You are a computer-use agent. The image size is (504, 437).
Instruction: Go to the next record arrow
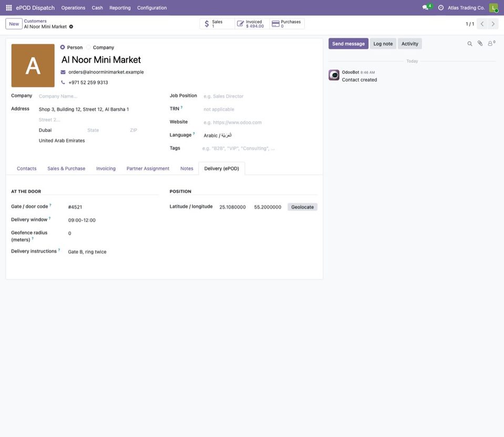tap(493, 24)
